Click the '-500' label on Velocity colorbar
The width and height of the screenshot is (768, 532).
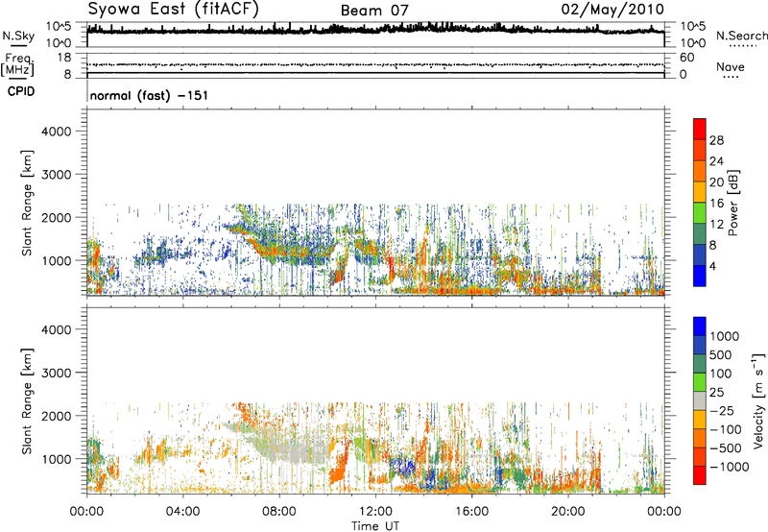click(726, 448)
